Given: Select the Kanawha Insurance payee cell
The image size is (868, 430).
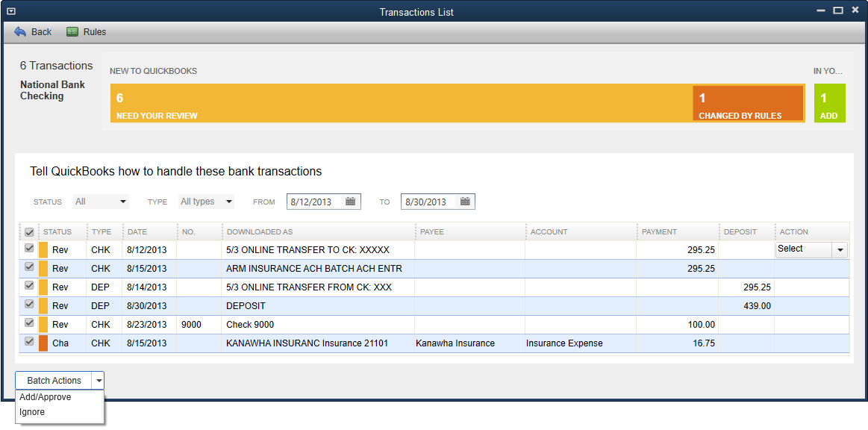Looking at the screenshot, I should point(470,343).
